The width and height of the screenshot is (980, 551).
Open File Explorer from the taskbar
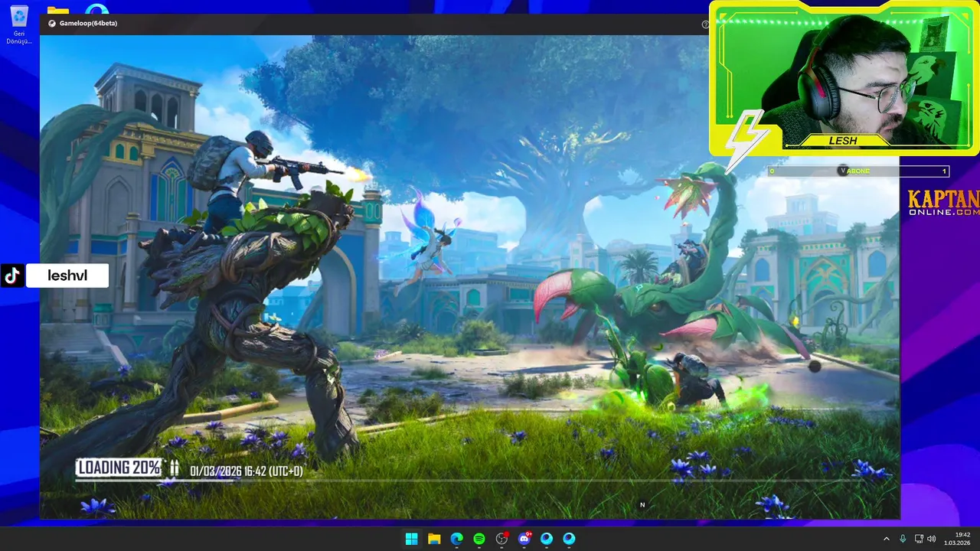point(434,539)
